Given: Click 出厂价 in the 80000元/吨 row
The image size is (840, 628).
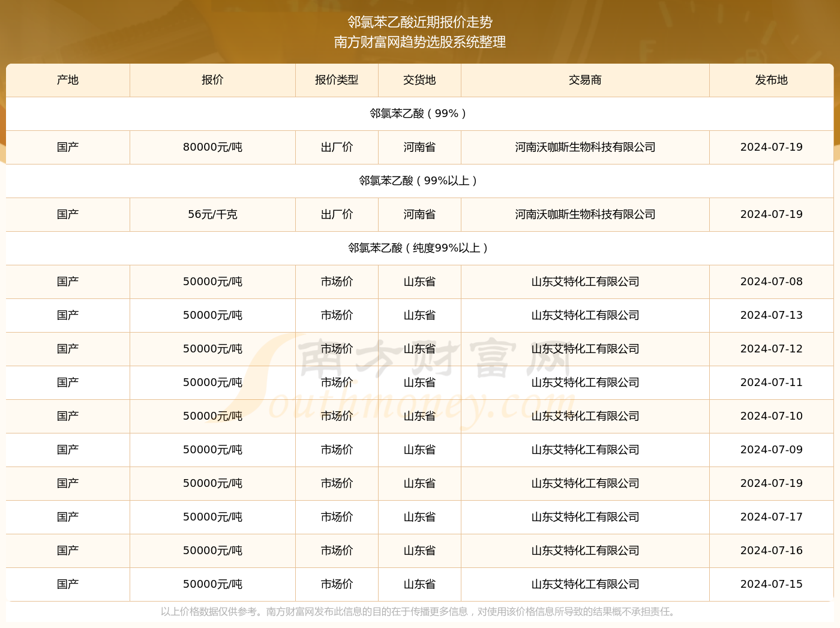Looking at the screenshot, I should click(337, 147).
